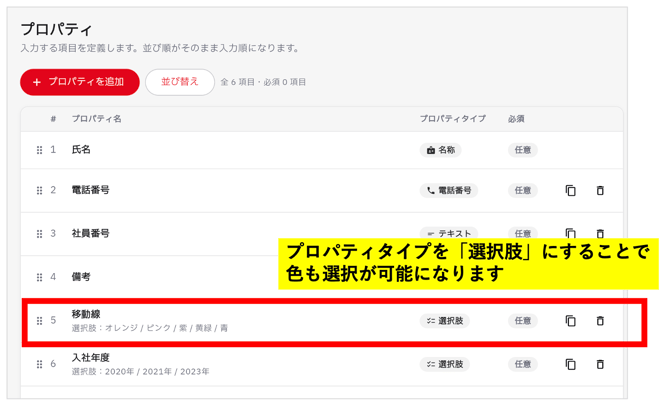Click the プロパティを追加 button
This screenshot has width=670, height=409.
(80, 82)
